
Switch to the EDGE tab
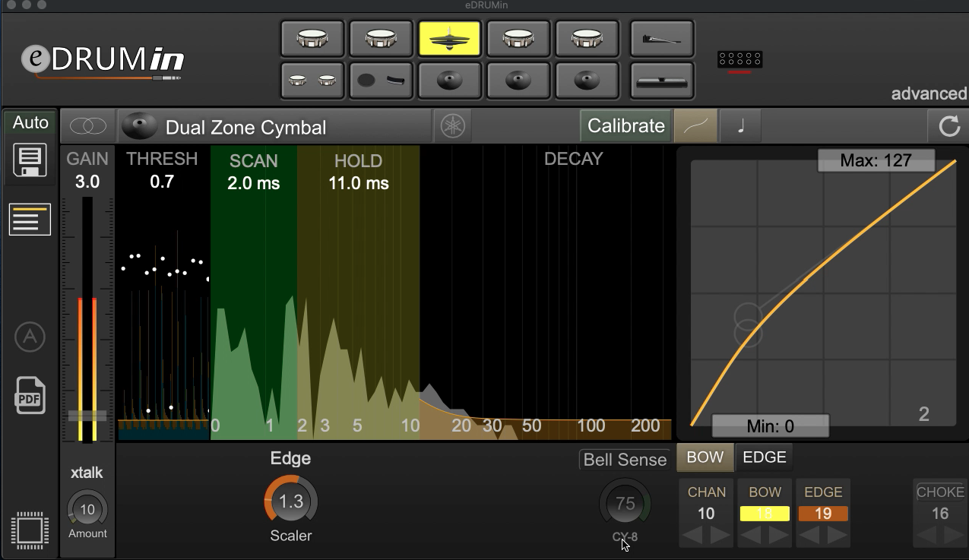[x=764, y=457]
